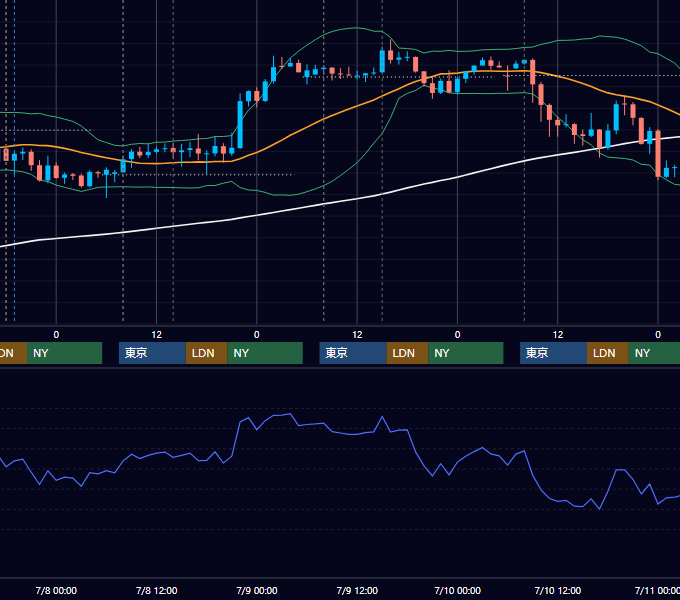Click the 東京 session block for 7/8

click(x=152, y=353)
